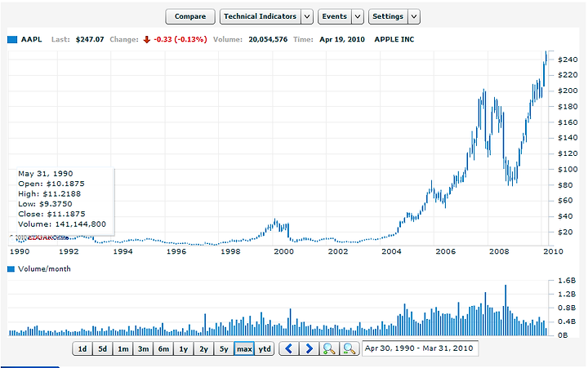Click the APPLE INC company name
The width and height of the screenshot is (588, 368).
tap(394, 39)
